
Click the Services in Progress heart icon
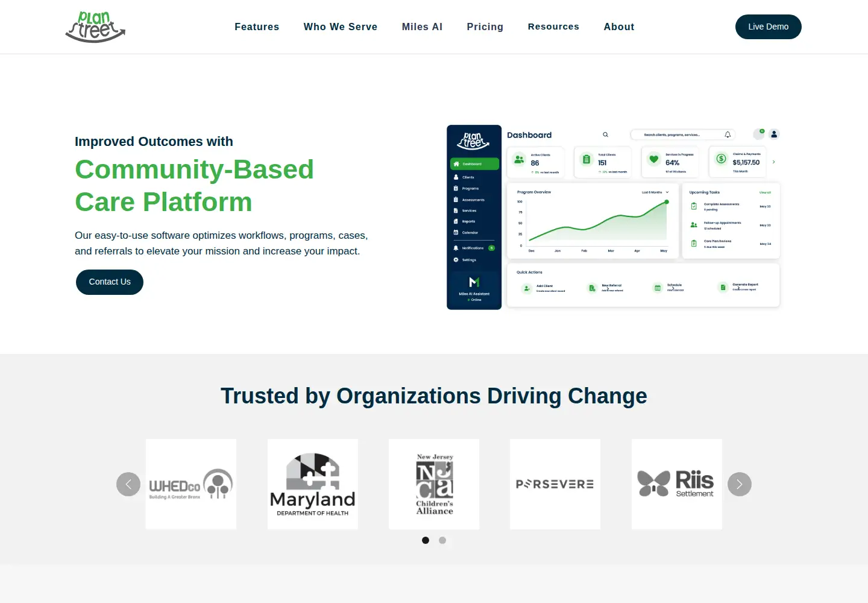pyautogui.click(x=653, y=159)
